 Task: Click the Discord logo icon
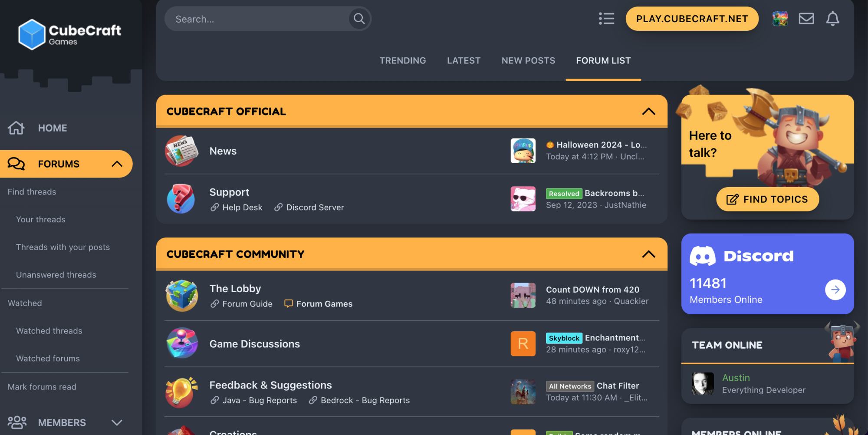[703, 256]
